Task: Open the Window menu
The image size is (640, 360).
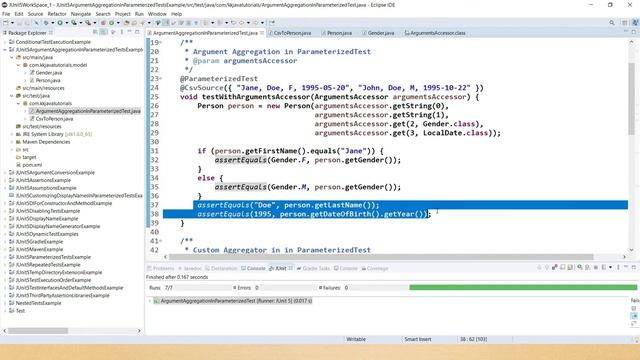Action: [x=157, y=14]
